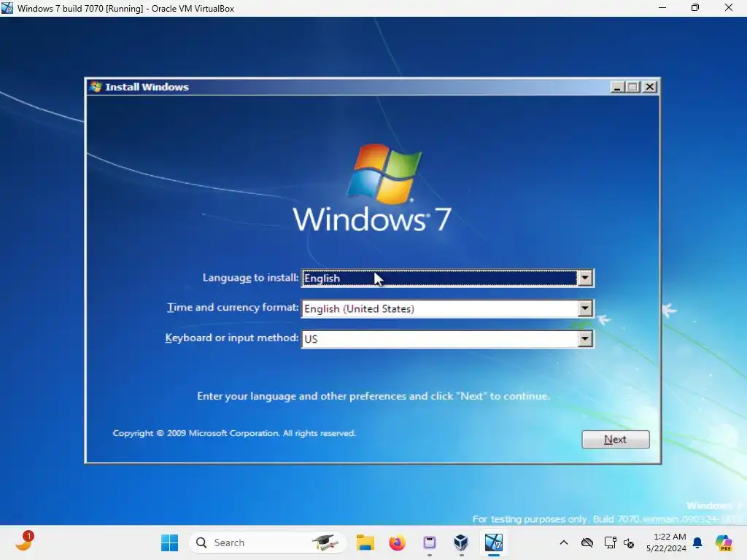Click the Next button in Install Windows
The height and width of the screenshot is (560, 747).
pos(616,439)
